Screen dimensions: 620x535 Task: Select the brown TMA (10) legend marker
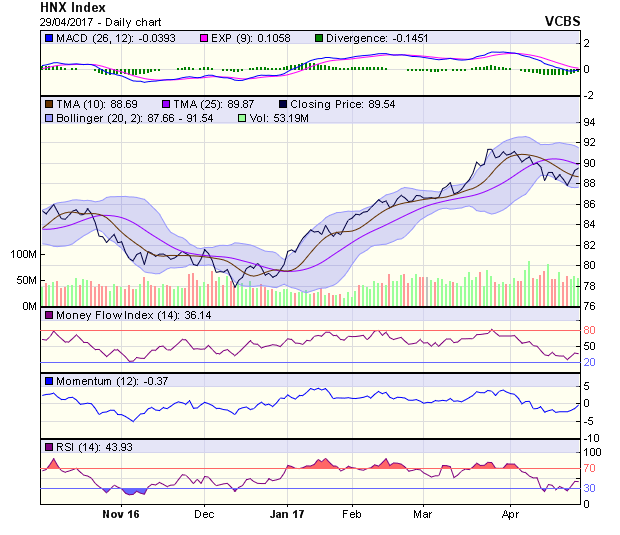pyautogui.click(x=49, y=103)
